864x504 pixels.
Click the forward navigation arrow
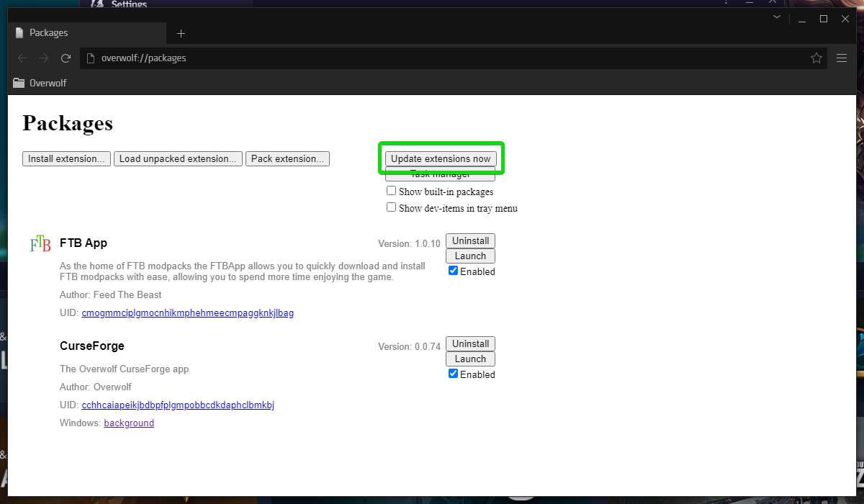coord(44,58)
